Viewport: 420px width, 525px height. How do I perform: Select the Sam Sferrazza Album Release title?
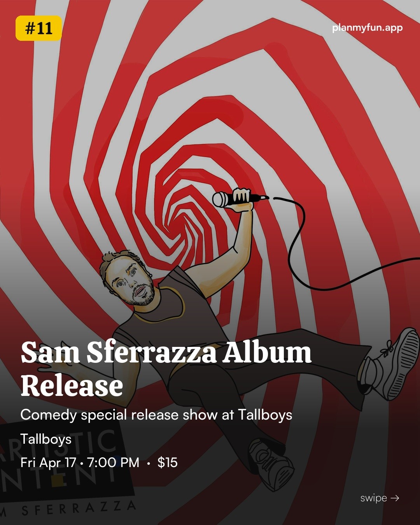tap(166, 368)
